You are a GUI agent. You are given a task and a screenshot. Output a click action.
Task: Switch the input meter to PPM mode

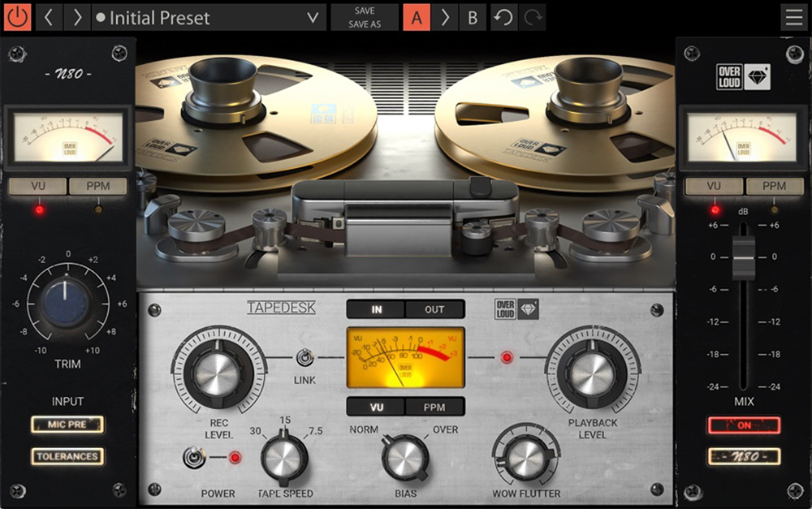[98, 186]
